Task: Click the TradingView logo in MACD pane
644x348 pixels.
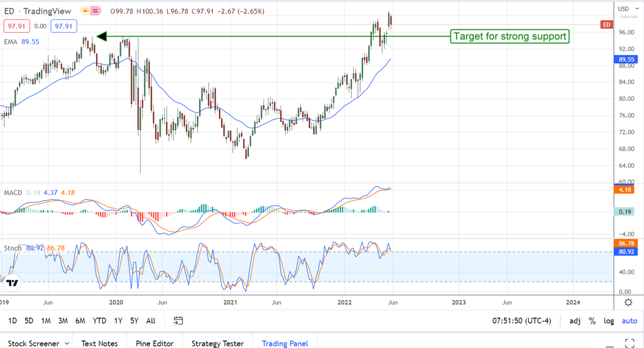Action: (x=13, y=283)
